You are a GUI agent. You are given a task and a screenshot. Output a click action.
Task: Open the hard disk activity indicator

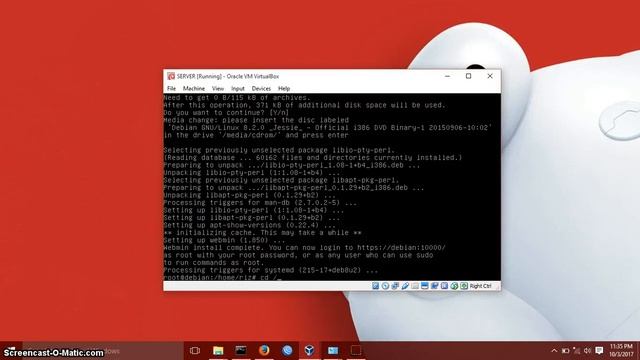tap(376, 286)
